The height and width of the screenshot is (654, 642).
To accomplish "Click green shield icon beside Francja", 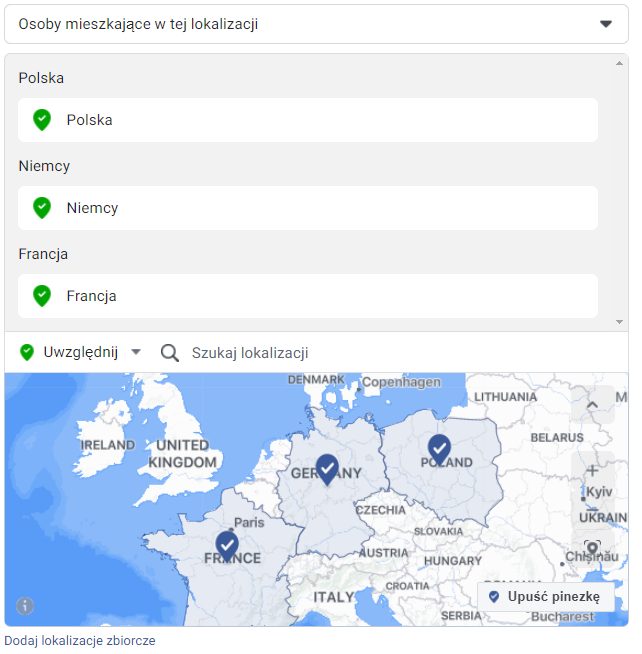I will pyautogui.click(x=42, y=296).
